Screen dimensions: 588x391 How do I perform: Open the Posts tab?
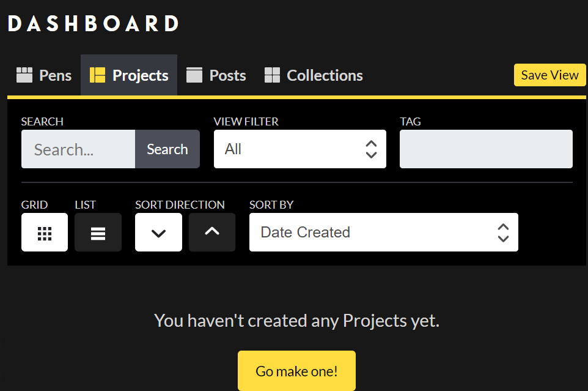216,75
